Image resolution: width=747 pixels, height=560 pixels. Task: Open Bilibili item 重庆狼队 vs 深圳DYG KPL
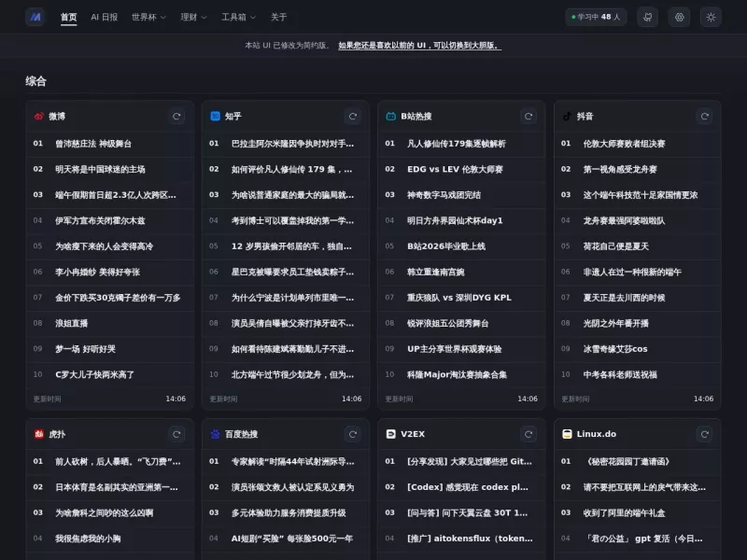pos(461,298)
